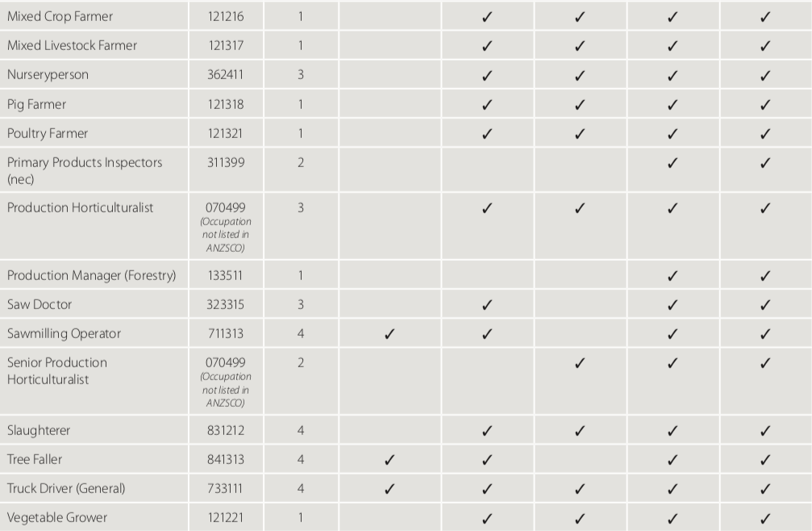Click leftmost checkmark in Nurseryperson row
Screen dimensions: 812x531
click(486, 75)
